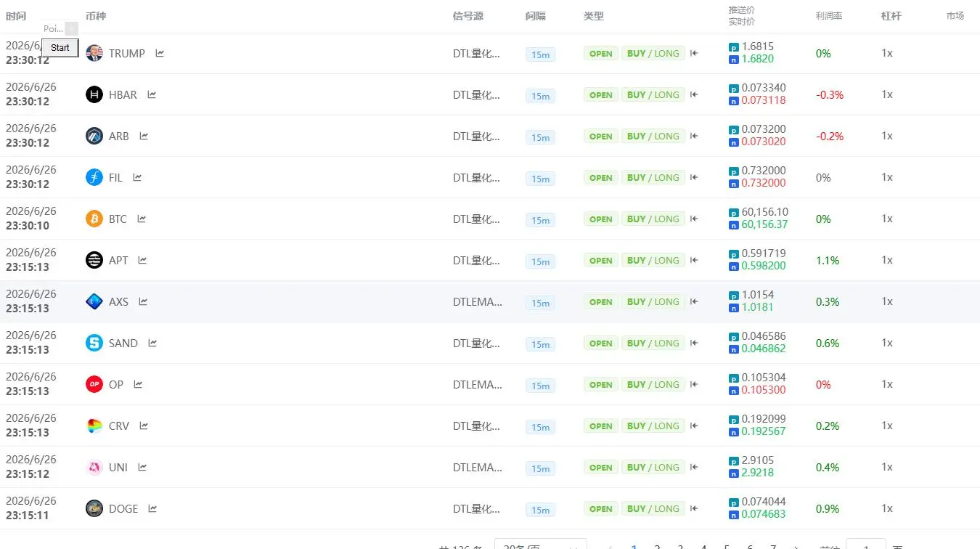This screenshot has width=980, height=549.
Task: Click the UNI coin logo
Action: [x=94, y=467]
